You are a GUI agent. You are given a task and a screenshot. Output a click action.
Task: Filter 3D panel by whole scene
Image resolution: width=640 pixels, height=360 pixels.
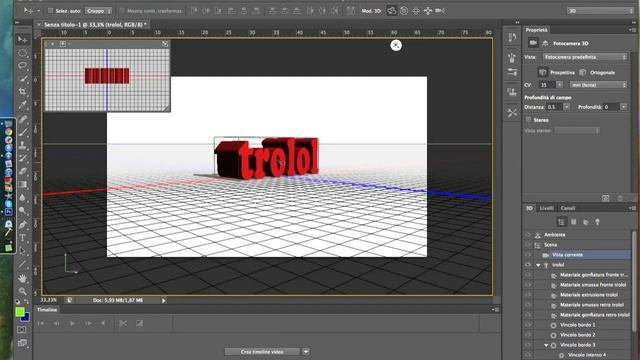561,222
